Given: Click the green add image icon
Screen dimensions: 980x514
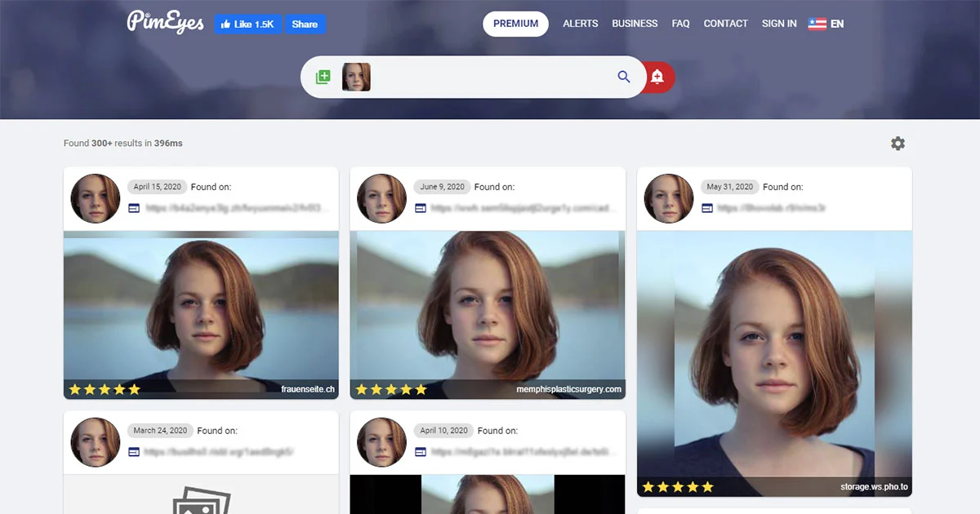Looking at the screenshot, I should 323,76.
